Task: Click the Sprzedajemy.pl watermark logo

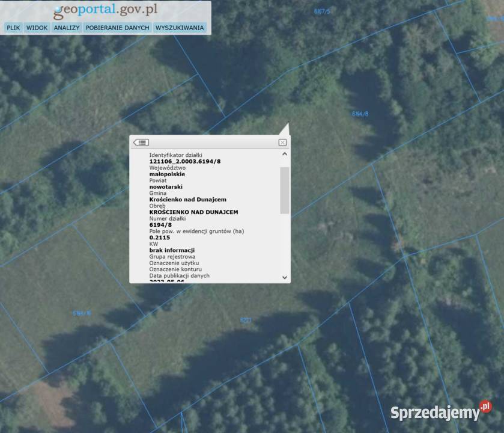Action: point(440,412)
